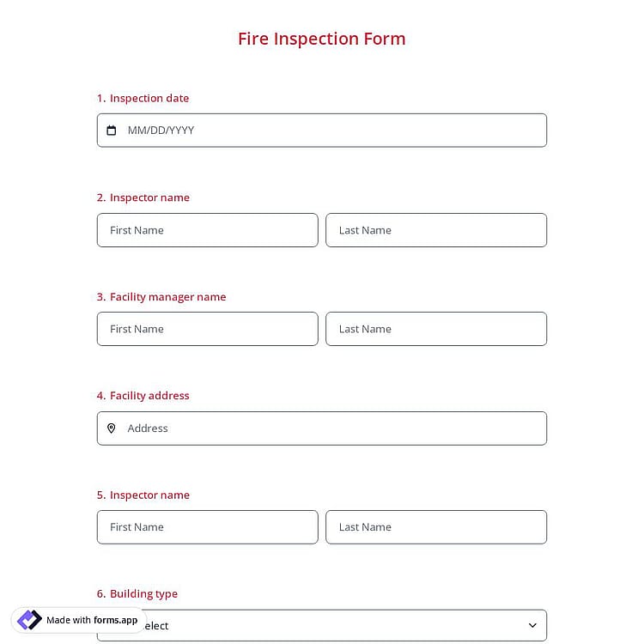
Task: Click First Name under question 5 Inspector name
Action: click(208, 527)
